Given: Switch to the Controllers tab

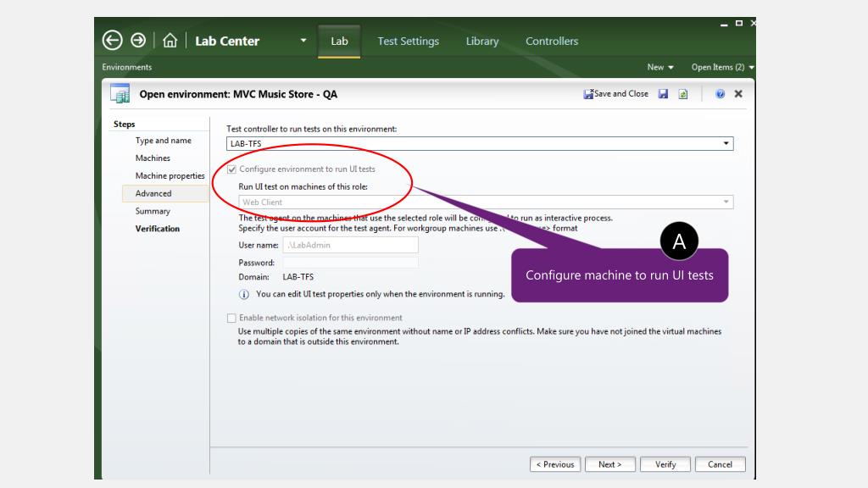Looking at the screenshot, I should coord(551,41).
